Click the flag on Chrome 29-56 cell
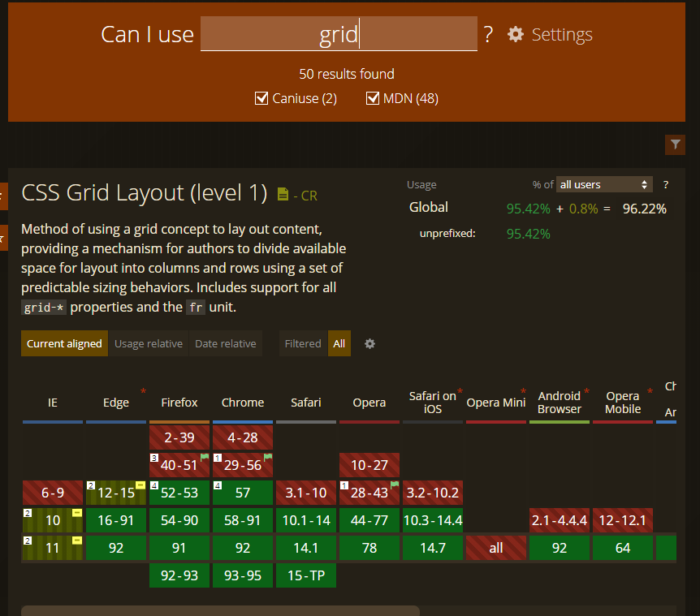The image size is (700, 616). [x=268, y=457]
